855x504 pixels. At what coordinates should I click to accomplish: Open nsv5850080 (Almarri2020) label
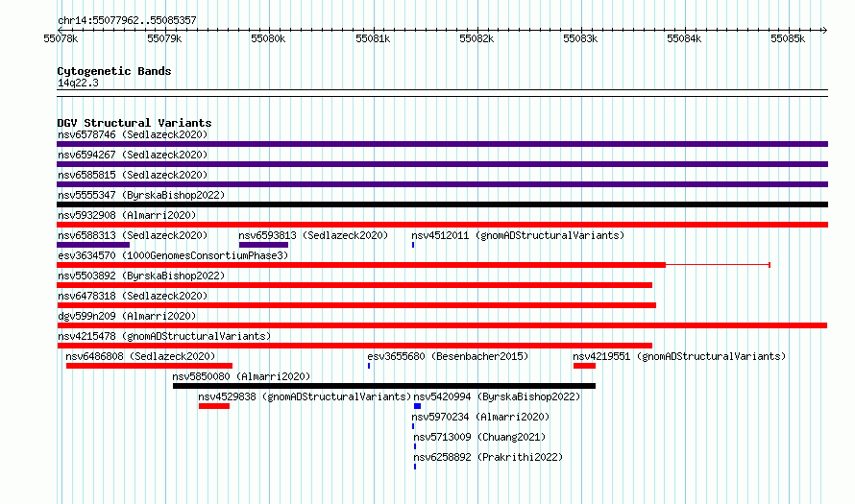click(x=241, y=376)
